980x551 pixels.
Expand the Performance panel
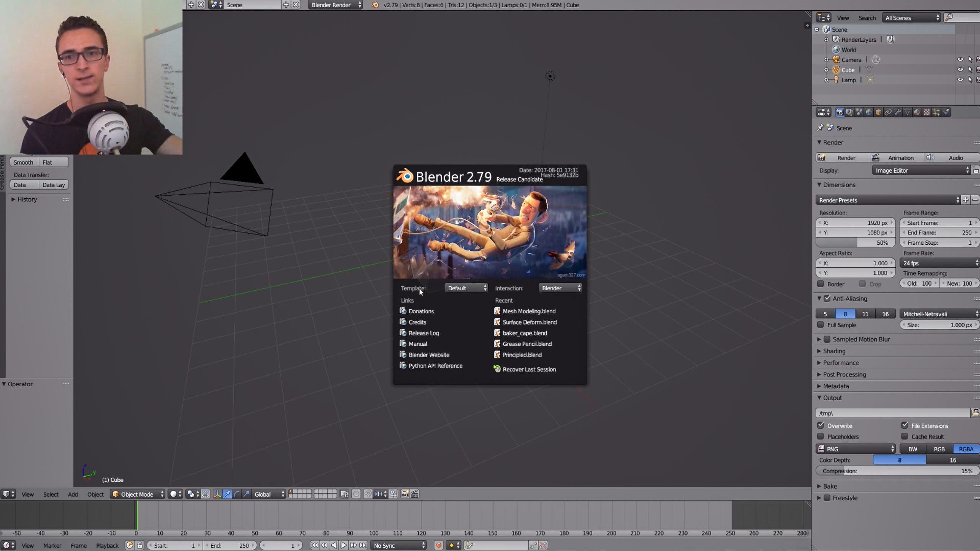840,363
